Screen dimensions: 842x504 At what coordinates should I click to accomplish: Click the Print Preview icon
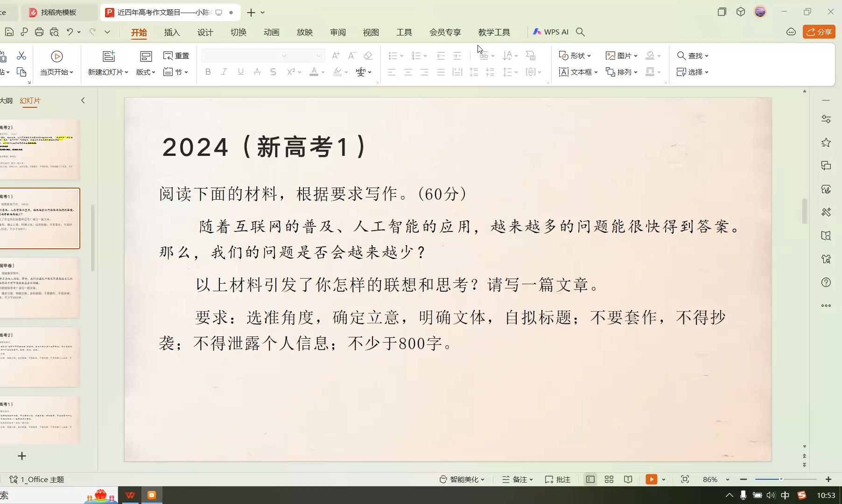click(55, 32)
